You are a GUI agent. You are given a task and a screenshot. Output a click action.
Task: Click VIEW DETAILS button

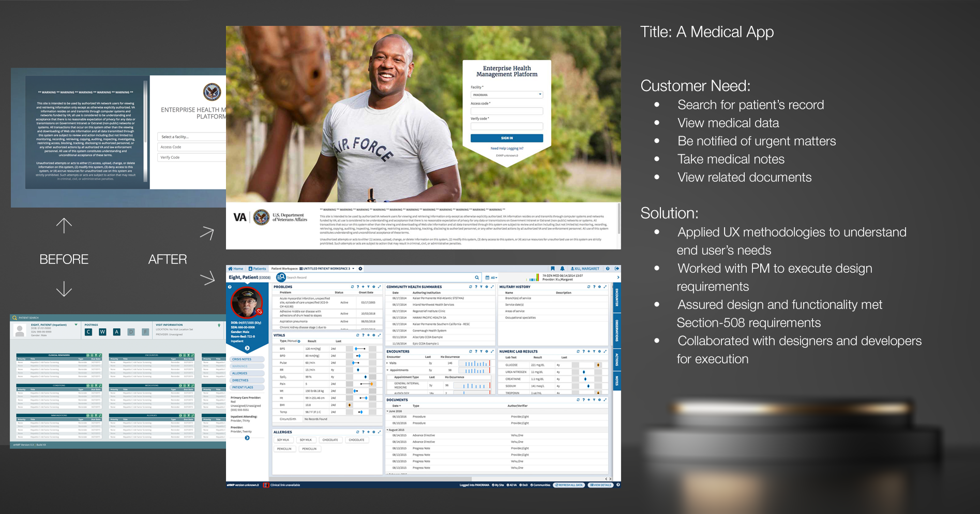click(x=601, y=485)
